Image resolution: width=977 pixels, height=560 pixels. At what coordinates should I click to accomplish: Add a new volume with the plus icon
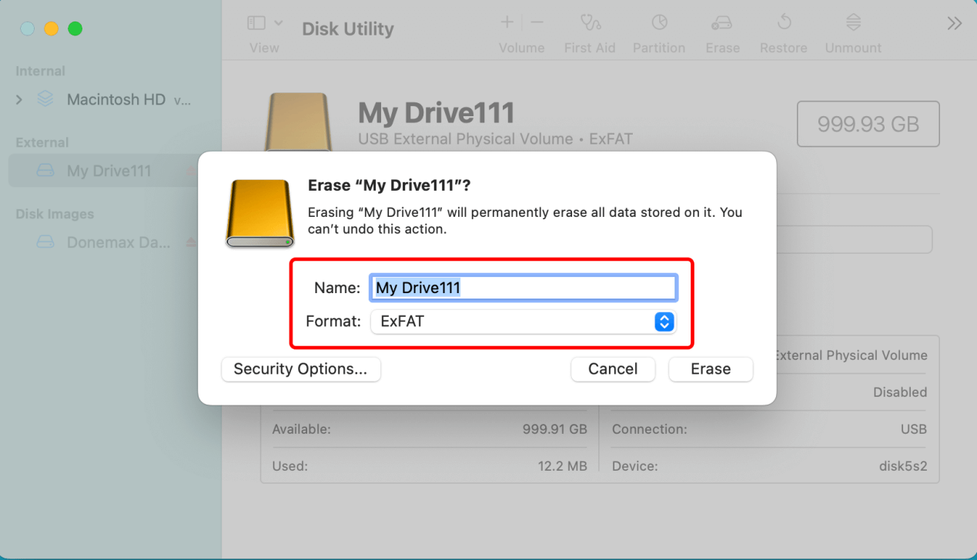(506, 22)
